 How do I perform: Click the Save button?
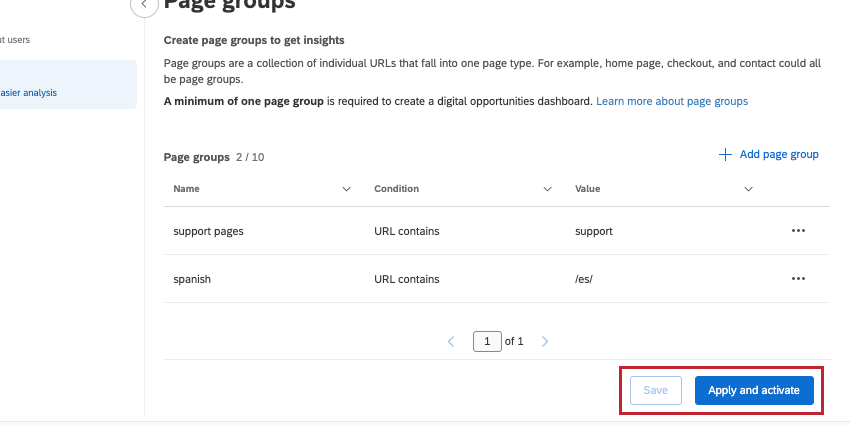pyautogui.click(x=655, y=390)
